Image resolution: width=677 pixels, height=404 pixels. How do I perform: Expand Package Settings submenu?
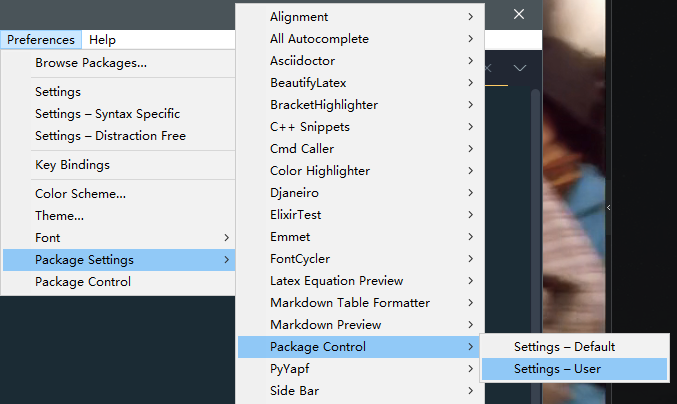tap(84, 260)
